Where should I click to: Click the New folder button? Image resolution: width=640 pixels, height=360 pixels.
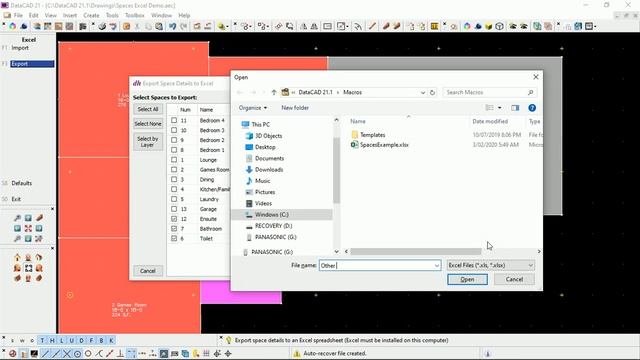[x=295, y=108]
